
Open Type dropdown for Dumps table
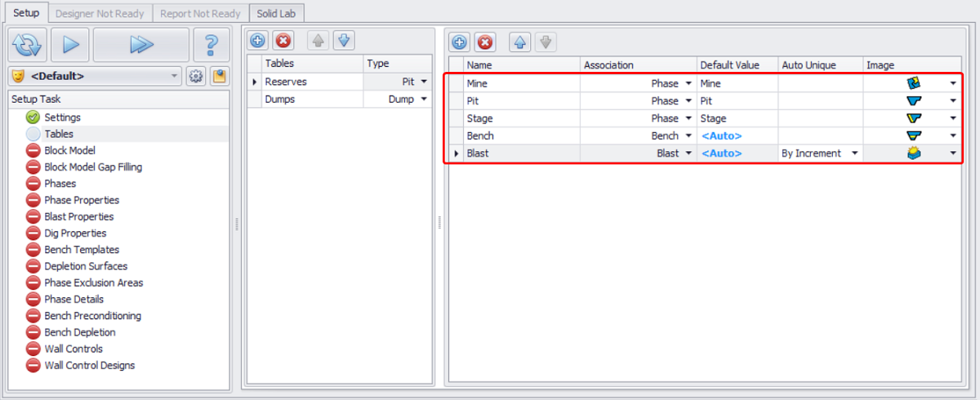pos(423,100)
